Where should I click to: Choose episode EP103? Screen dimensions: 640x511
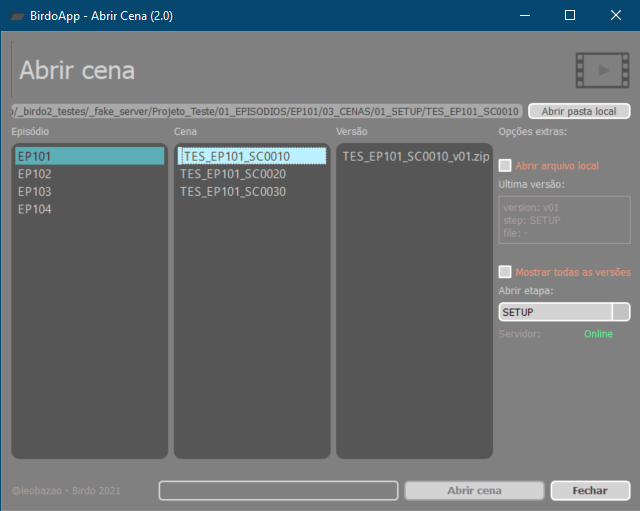tap(35, 191)
